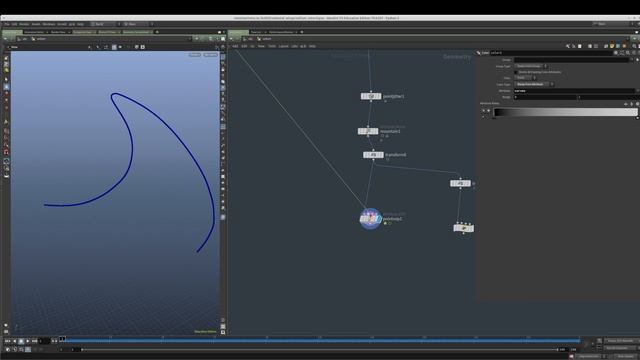Screen dimensions: 640x360
Task: Go back in viewport pane path
Action: pos(6,39)
